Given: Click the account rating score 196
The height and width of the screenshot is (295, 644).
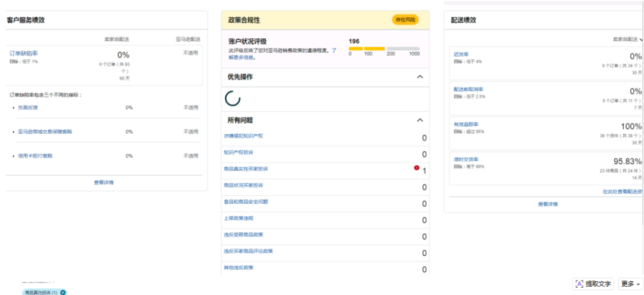Looking at the screenshot, I should tap(354, 41).
